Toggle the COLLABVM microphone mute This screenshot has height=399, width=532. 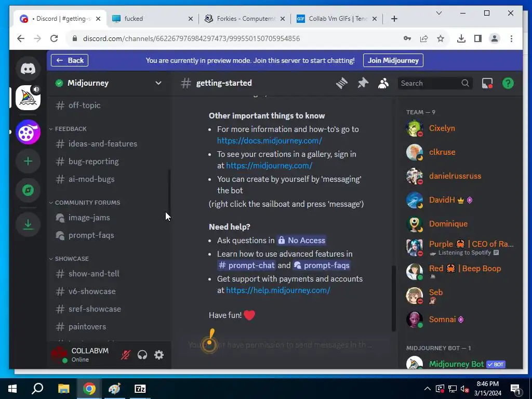(126, 355)
